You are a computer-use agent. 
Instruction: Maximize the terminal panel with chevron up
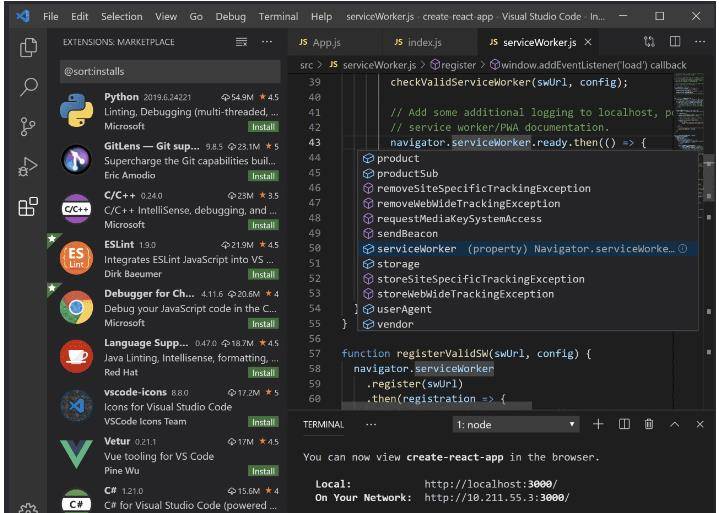point(675,425)
